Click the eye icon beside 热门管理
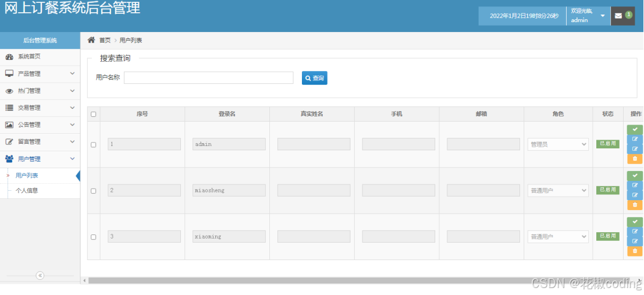The height and width of the screenshot is (295, 644). pos(9,91)
